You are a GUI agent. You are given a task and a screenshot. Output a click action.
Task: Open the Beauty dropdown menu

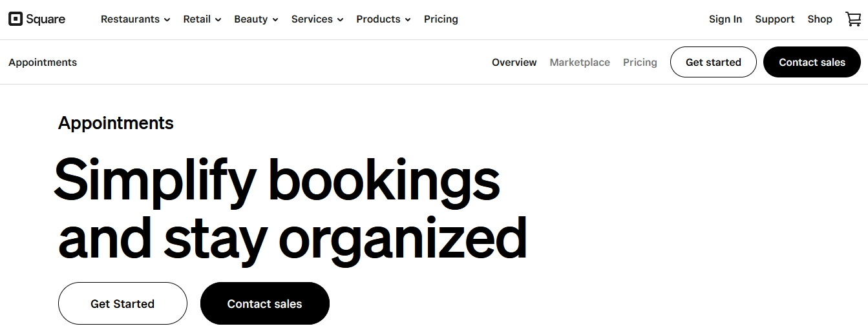click(257, 19)
